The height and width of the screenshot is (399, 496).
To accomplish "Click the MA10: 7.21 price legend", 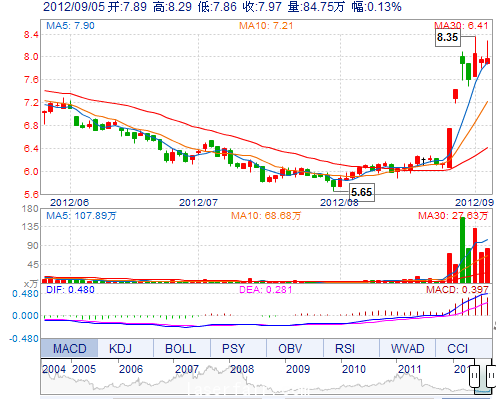I will tap(266, 26).
